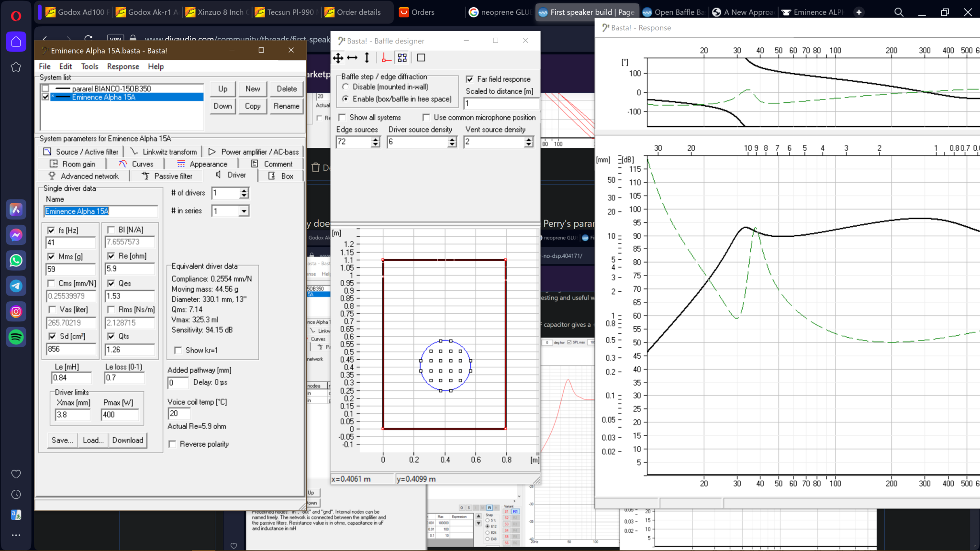Open browsing history clock icon in sidebar
The width and height of the screenshot is (980, 551).
[16, 495]
